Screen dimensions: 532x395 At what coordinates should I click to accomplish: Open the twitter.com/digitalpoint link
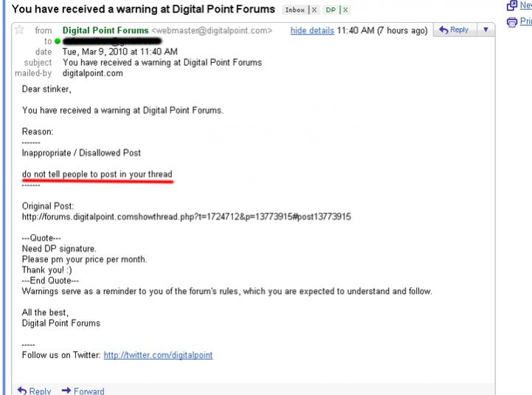tap(158, 355)
